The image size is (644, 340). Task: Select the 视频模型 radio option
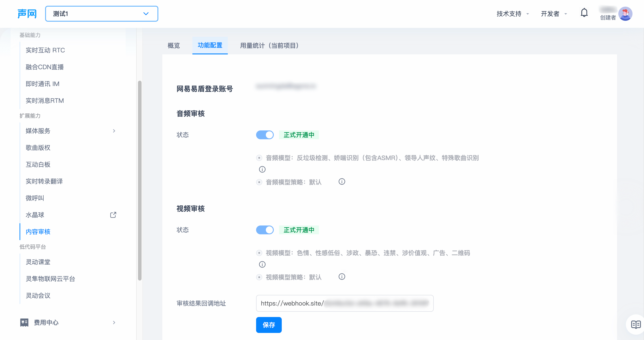pyautogui.click(x=259, y=253)
